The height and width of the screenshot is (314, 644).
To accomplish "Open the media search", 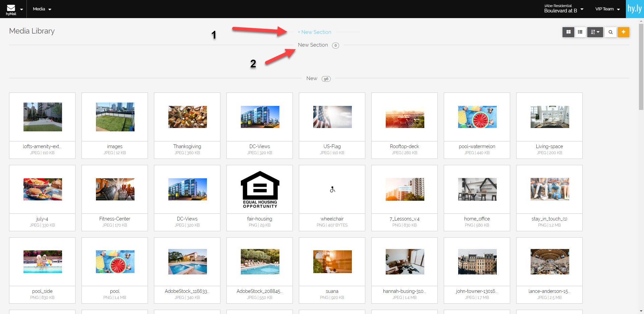I will tap(610, 32).
